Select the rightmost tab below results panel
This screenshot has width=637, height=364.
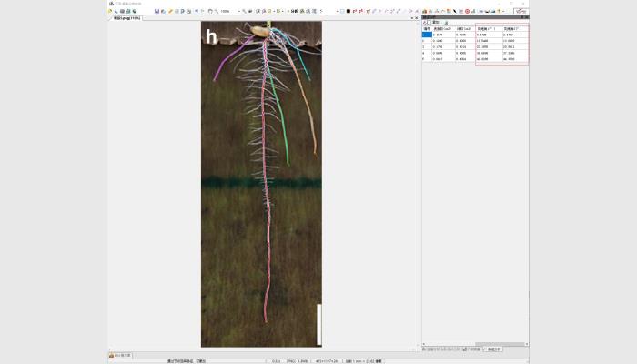494,349
